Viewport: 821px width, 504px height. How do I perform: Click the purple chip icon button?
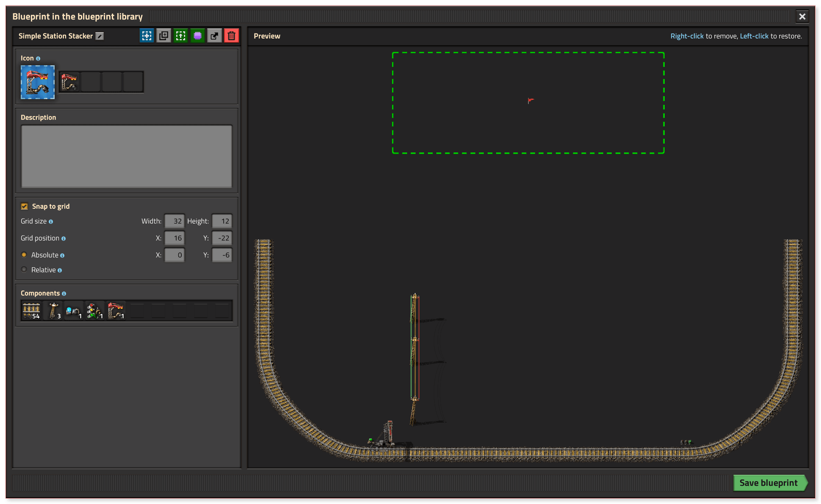197,36
